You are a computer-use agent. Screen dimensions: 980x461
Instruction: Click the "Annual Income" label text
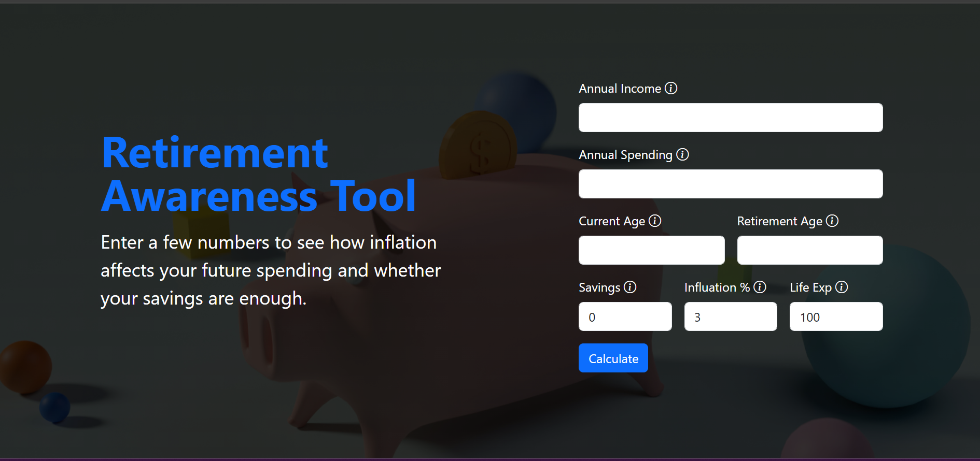[x=620, y=89]
